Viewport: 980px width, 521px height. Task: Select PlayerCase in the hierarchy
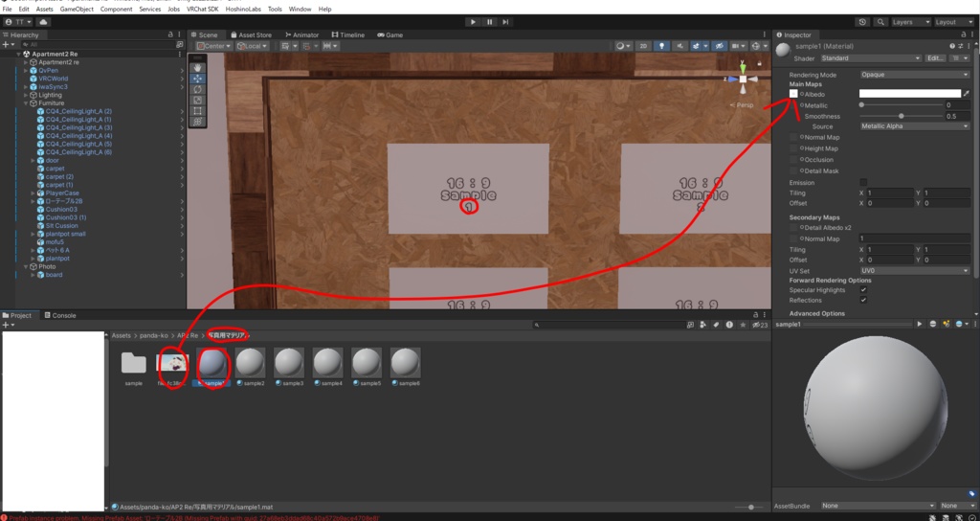tap(62, 193)
